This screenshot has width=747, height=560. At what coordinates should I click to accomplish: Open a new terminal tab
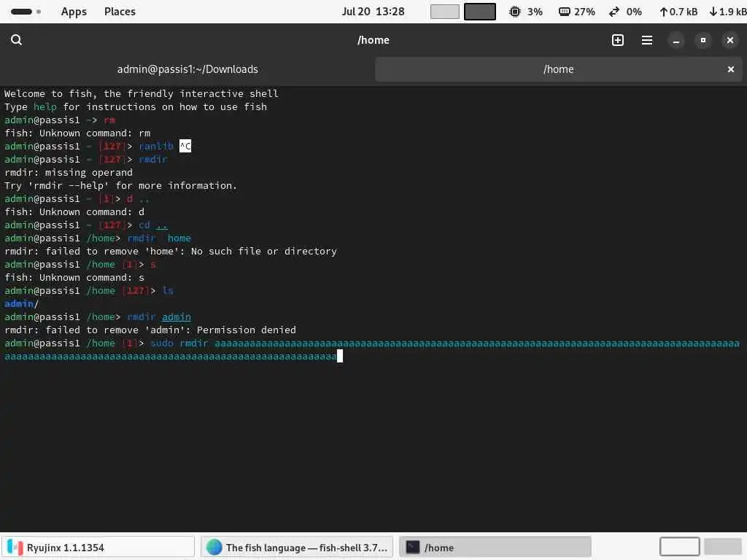[x=617, y=40]
